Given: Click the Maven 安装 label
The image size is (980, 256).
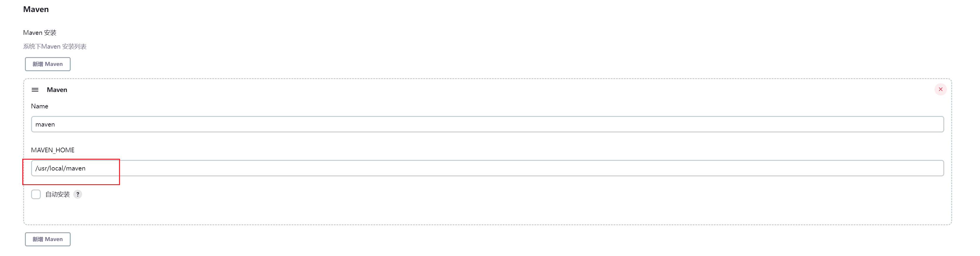Looking at the screenshot, I should click(x=40, y=33).
